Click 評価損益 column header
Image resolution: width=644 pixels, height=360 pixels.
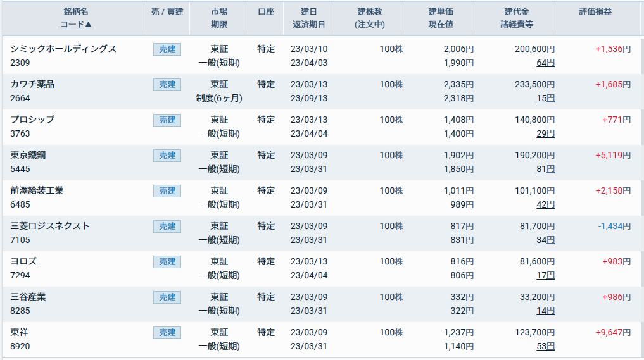(595, 11)
